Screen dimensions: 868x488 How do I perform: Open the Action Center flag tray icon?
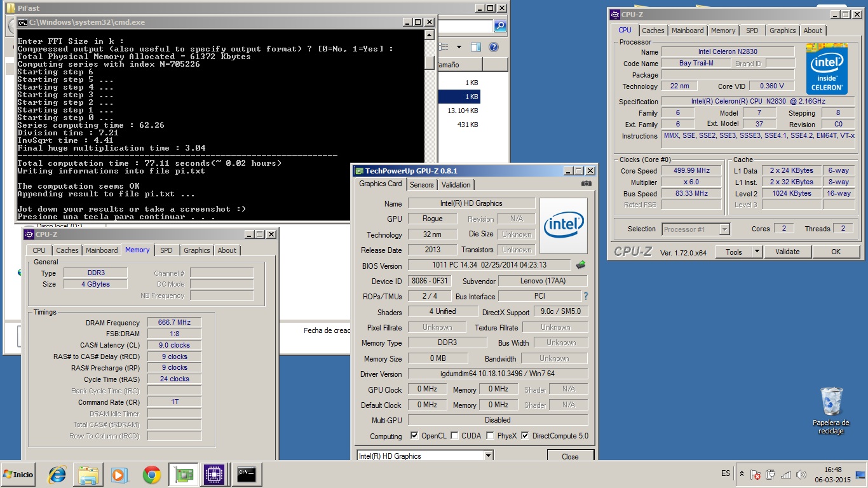tap(756, 474)
